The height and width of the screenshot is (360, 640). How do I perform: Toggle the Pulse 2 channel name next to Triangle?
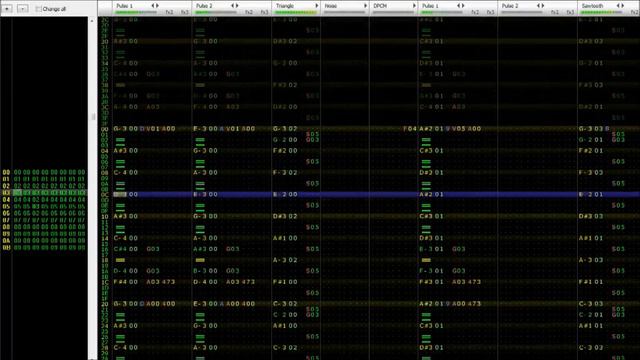coord(204,6)
